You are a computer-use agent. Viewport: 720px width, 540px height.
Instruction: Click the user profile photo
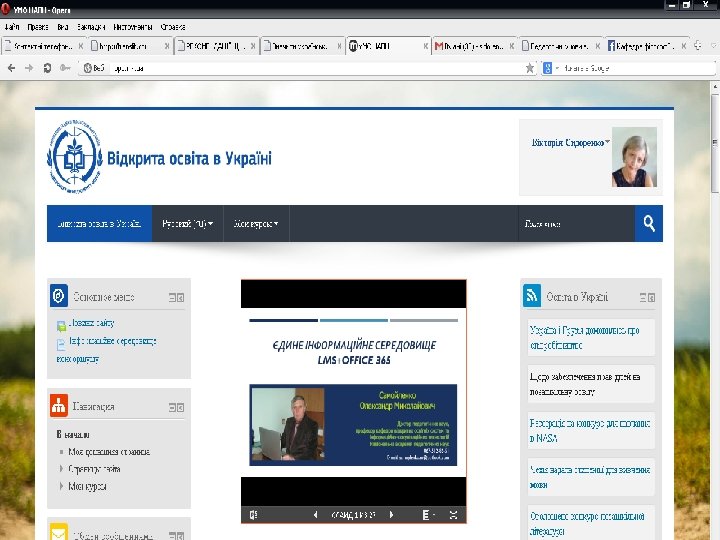point(634,157)
